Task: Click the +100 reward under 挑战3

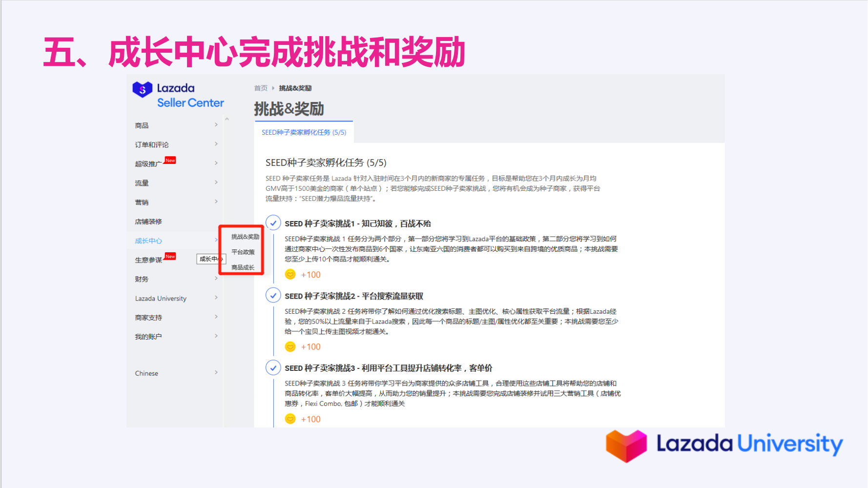Action: coord(311,419)
